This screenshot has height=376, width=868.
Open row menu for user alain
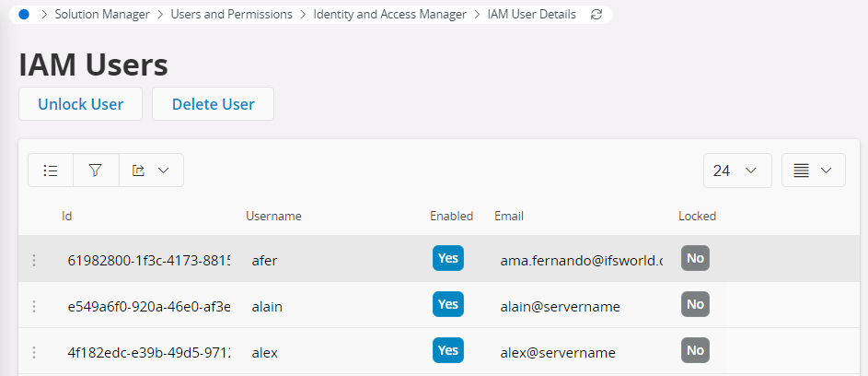(34, 306)
